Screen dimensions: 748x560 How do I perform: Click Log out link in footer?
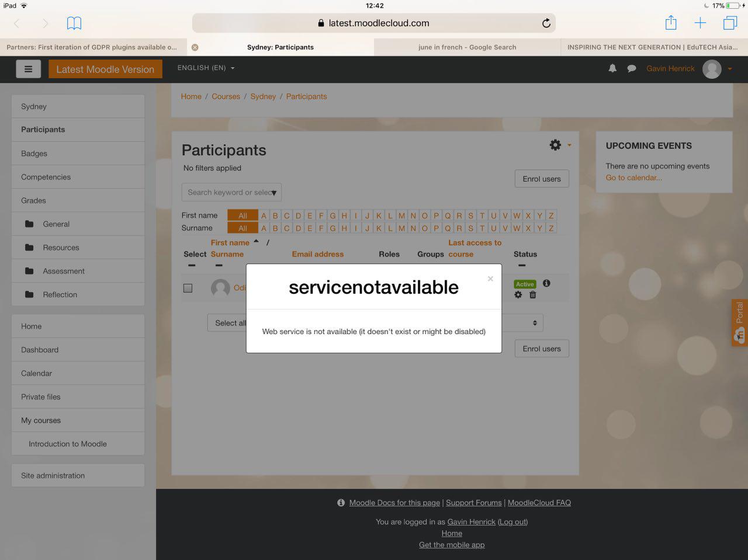point(512,522)
